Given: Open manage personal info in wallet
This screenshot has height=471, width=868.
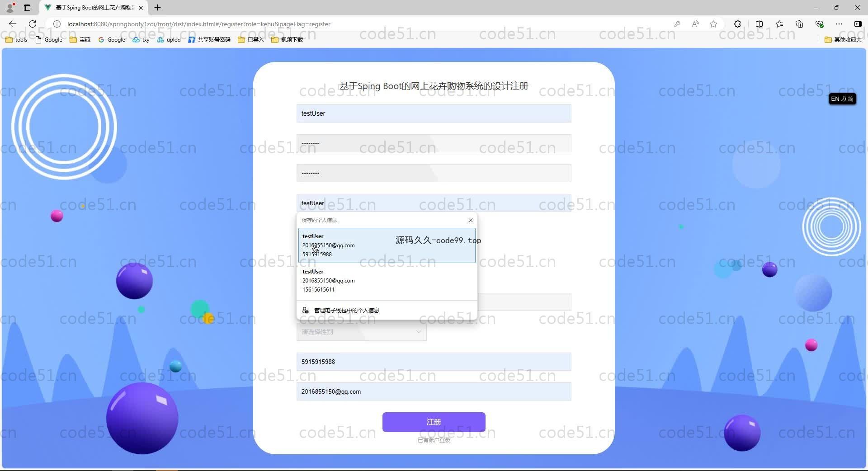Looking at the screenshot, I should [387, 311].
